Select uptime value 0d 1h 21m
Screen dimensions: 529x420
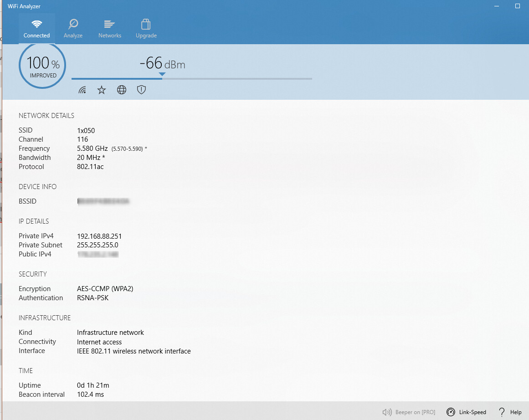pos(93,385)
